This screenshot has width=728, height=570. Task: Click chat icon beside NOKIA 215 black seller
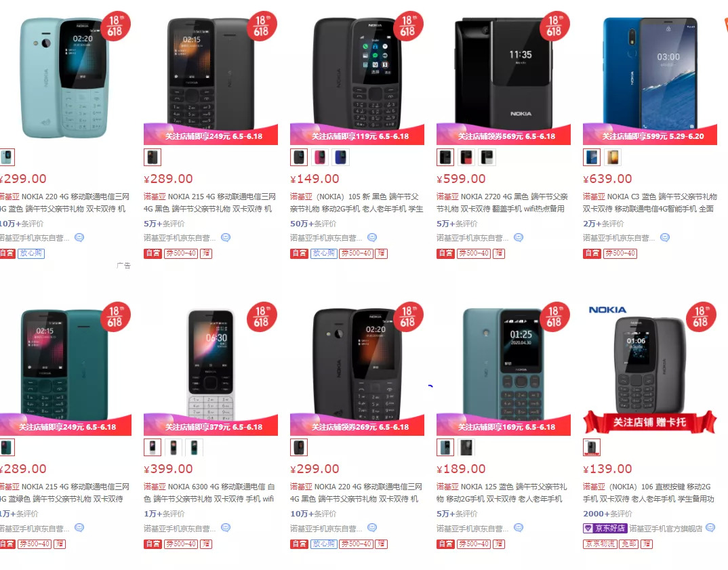pos(226,238)
